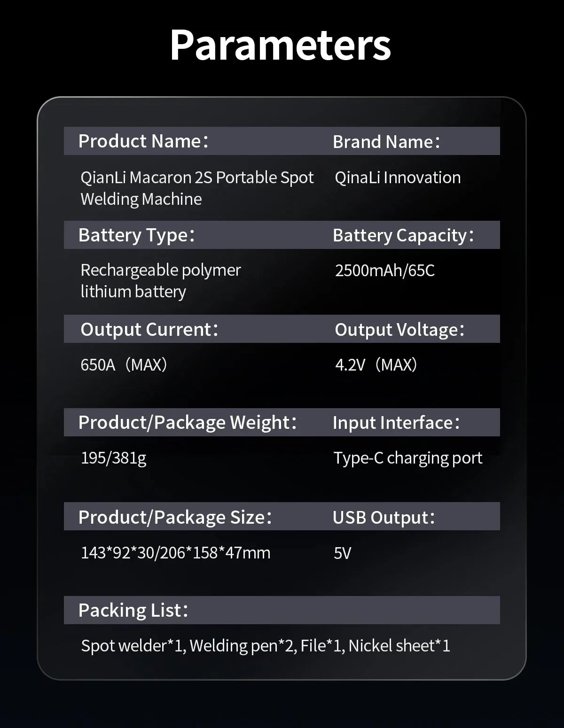Click the Packing List contents line

[x=266, y=645]
